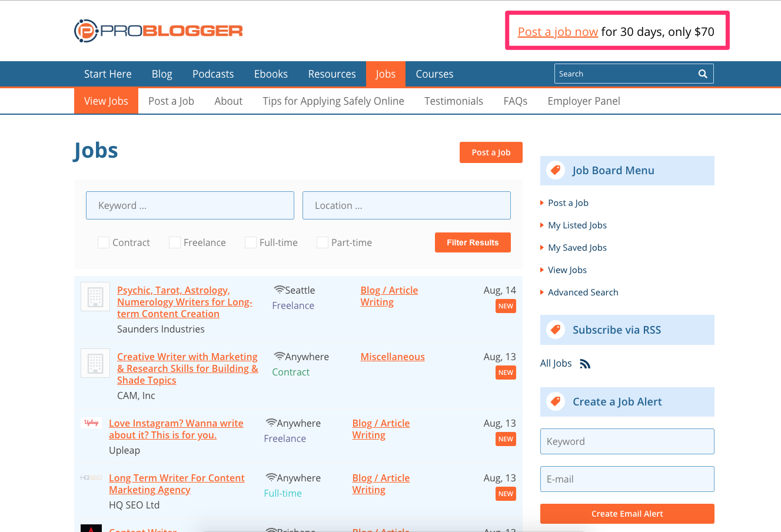Open Tips for Applying Safely Online
The width and height of the screenshot is (781, 532).
(x=333, y=101)
